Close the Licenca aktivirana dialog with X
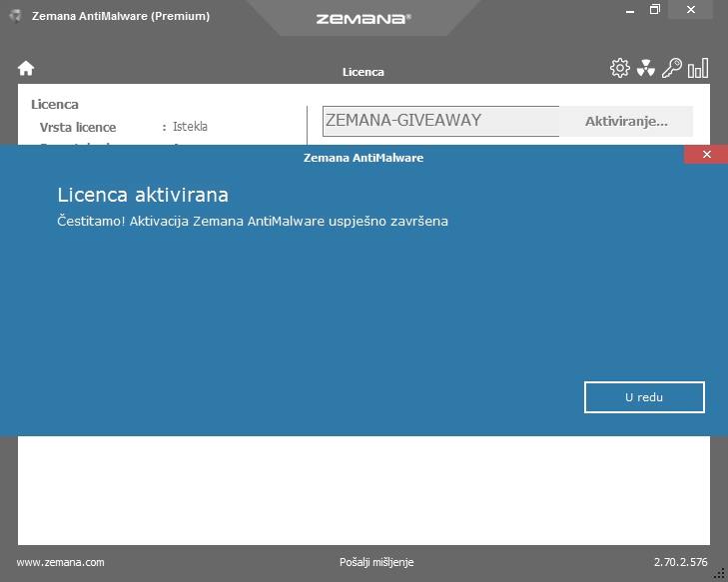Screen dimensions: 728x582 [706, 155]
